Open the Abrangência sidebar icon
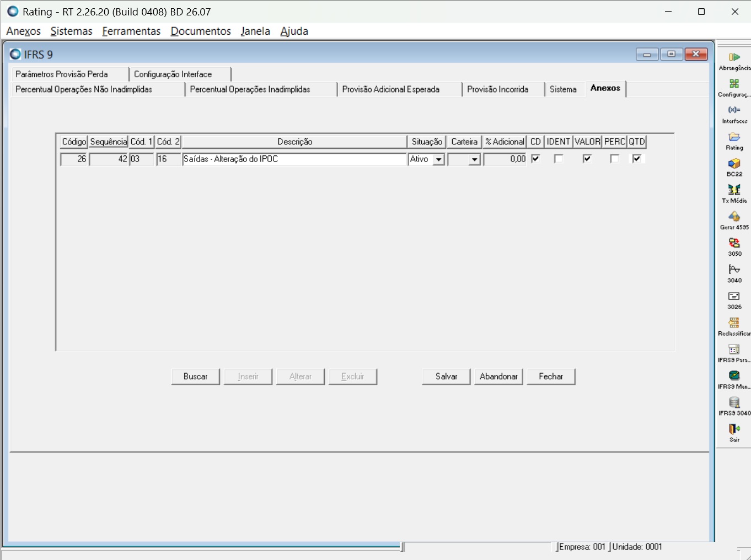This screenshot has width=751, height=560. click(734, 57)
